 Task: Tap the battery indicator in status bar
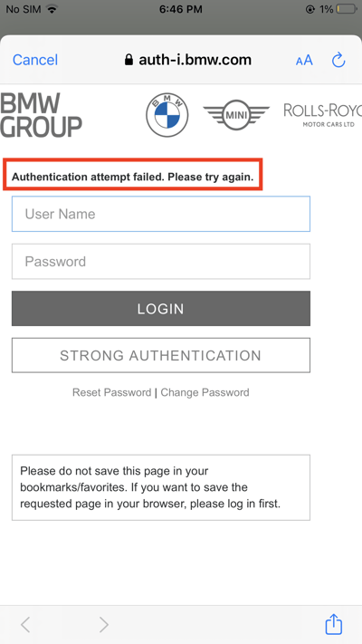pyautogui.click(x=346, y=9)
